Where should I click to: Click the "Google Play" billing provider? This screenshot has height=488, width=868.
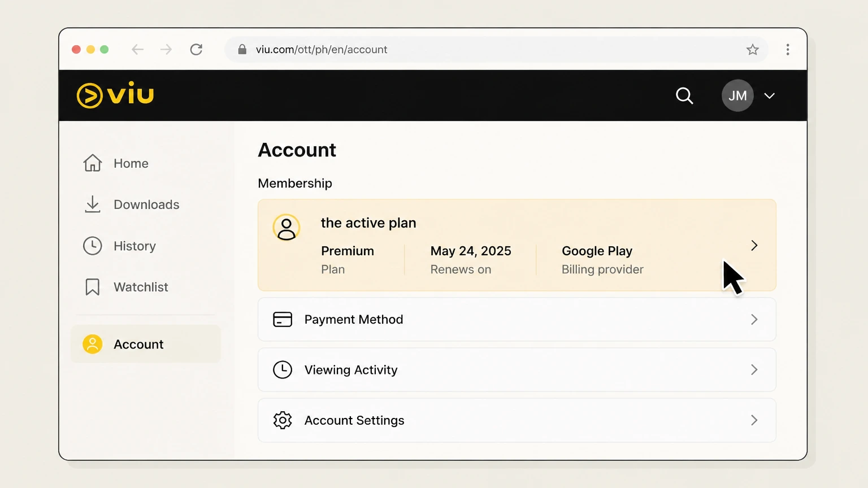coord(597,251)
